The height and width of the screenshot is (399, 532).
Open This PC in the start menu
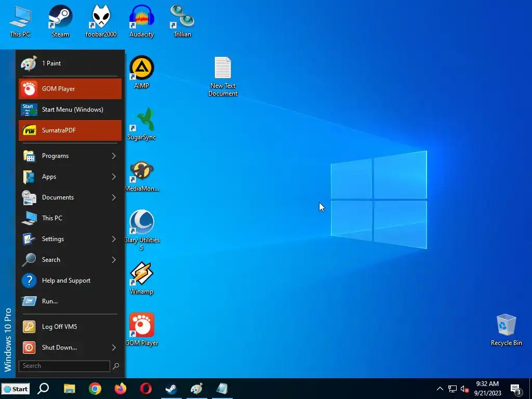tap(70, 218)
